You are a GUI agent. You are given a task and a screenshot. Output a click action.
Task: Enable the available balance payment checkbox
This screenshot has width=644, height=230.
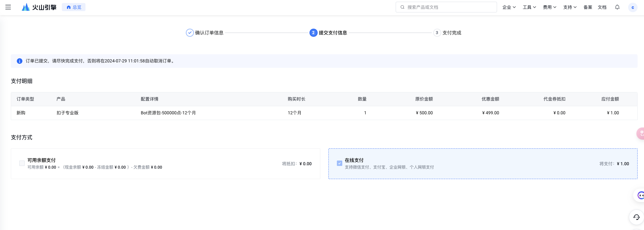(22, 164)
